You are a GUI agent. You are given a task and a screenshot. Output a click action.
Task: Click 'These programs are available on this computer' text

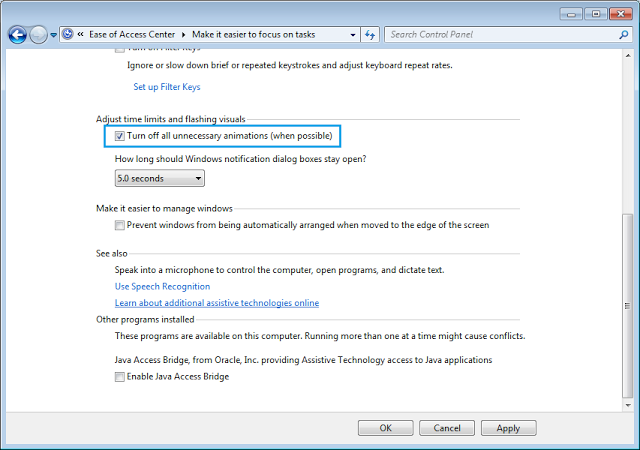point(320,336)
